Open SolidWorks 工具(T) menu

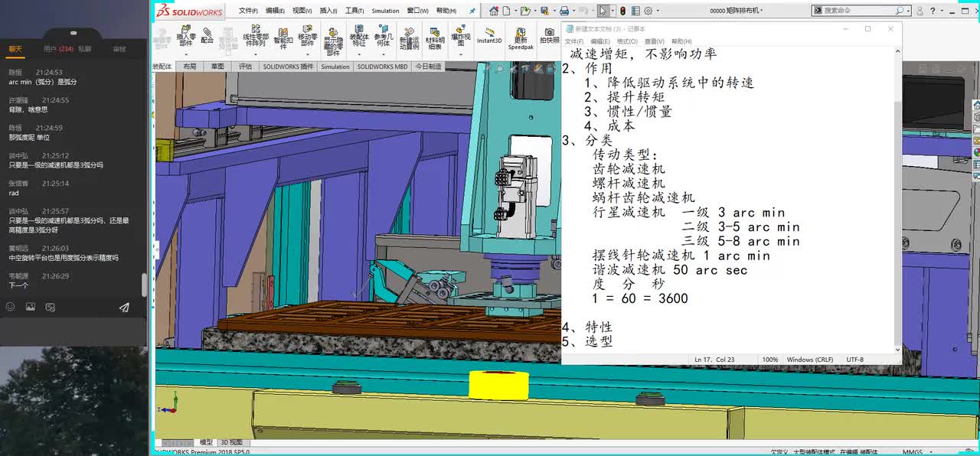pyautogui.click(x=354, y=11)
